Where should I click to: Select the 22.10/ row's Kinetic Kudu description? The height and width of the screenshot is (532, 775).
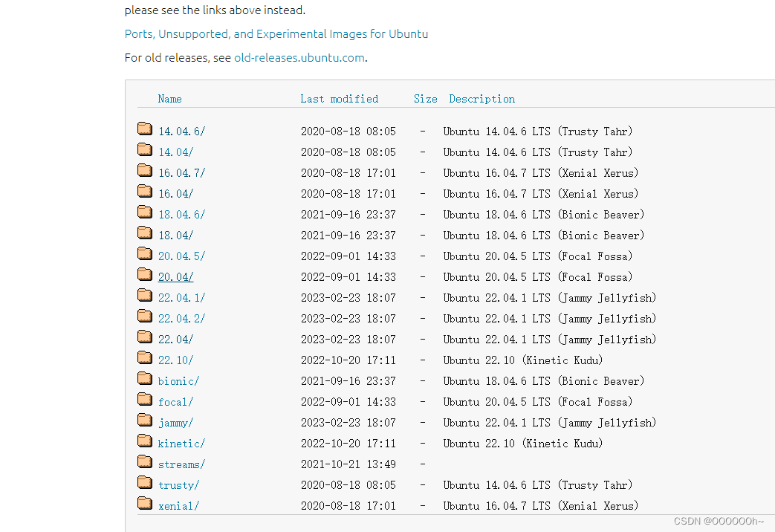pyautogui.click(x=523, y=360)
